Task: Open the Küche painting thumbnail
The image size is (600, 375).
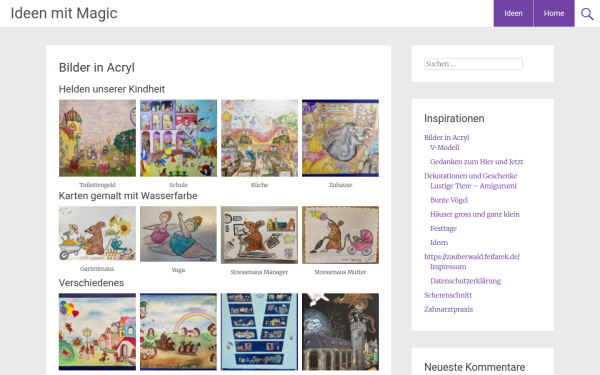Action: [259, 138]
